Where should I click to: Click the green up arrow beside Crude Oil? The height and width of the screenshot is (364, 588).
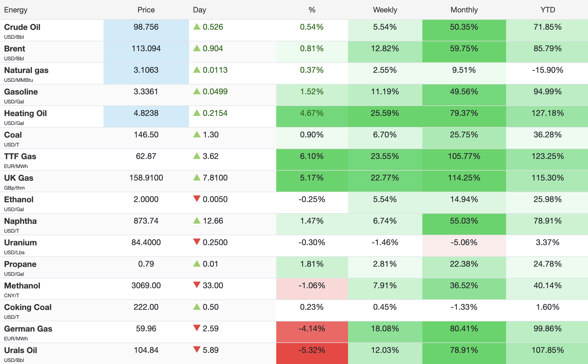coord(197,27)
